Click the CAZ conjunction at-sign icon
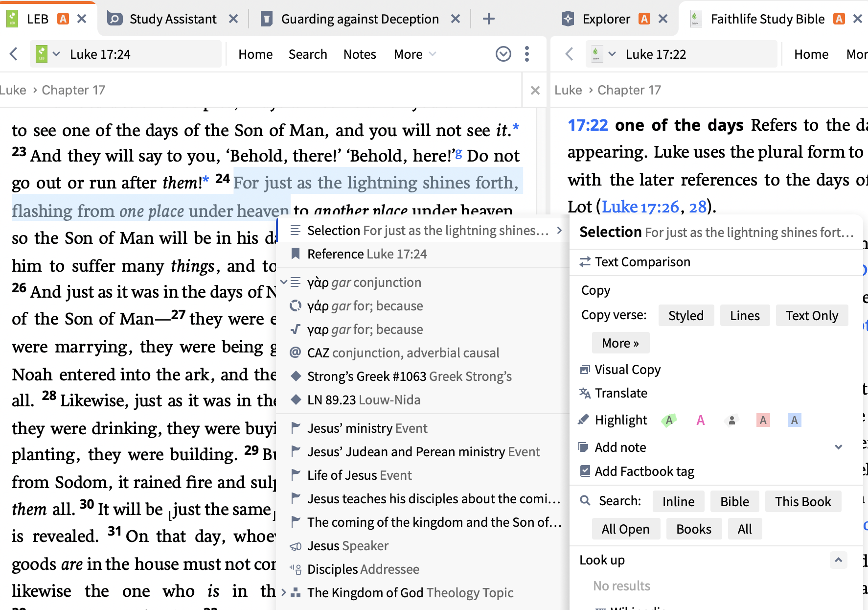 (295, 352)
